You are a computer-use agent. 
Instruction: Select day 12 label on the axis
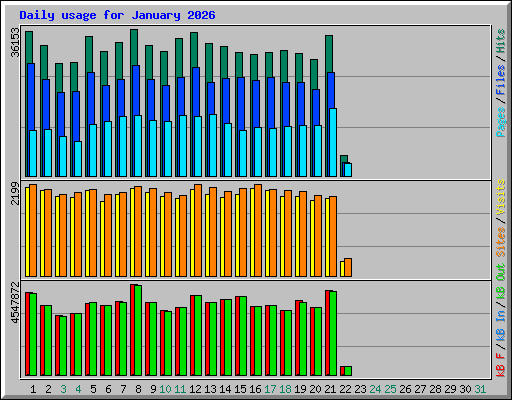click(x=195, y=389)
